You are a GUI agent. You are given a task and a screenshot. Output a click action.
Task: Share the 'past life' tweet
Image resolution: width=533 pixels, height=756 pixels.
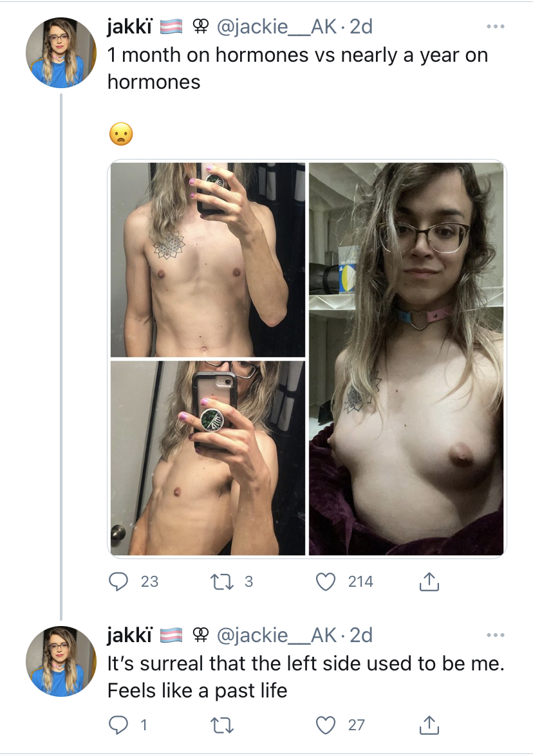429,724
